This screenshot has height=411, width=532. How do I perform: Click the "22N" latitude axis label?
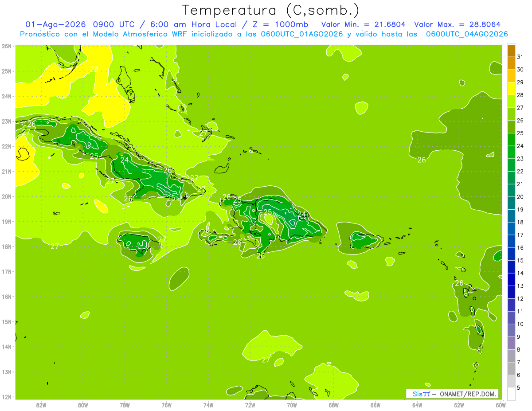click(x=7, y=146)
